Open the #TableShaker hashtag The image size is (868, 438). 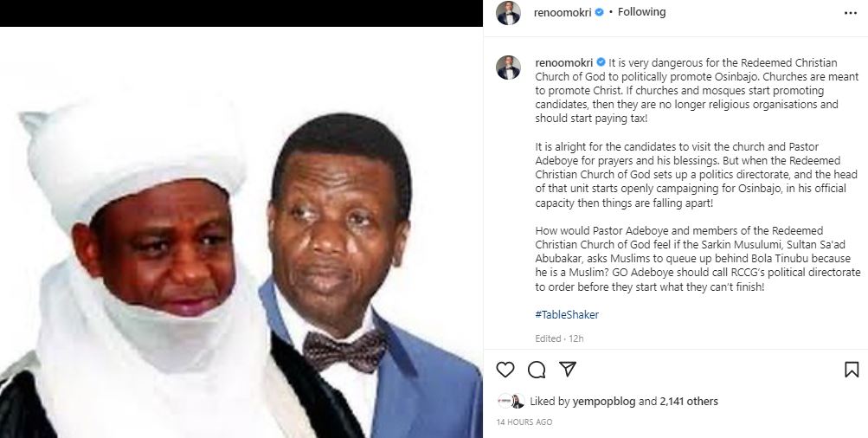tap(567, 314)
